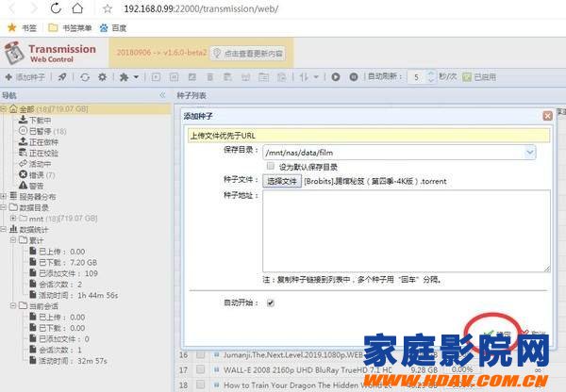Open the plugin icon dropdown arrow
This screenshot has width=566, height=392.
pyautogui.click(x=136, y=77)
